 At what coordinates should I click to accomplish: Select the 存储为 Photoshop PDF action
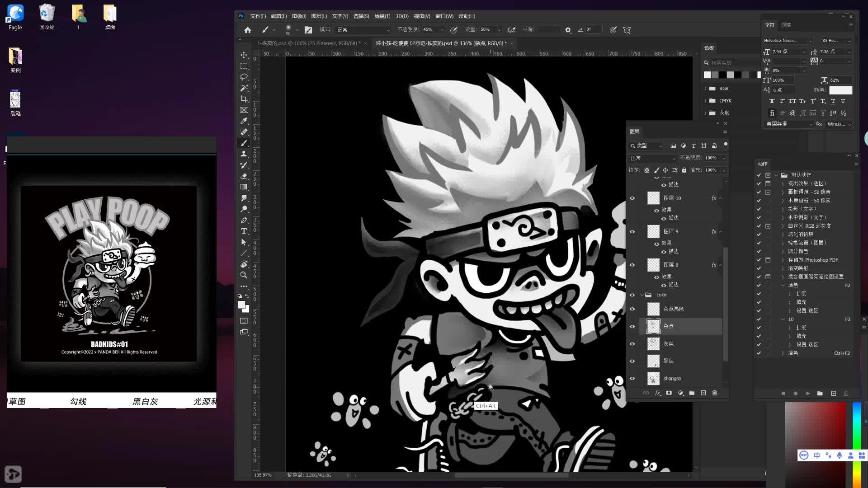[813, 260]
